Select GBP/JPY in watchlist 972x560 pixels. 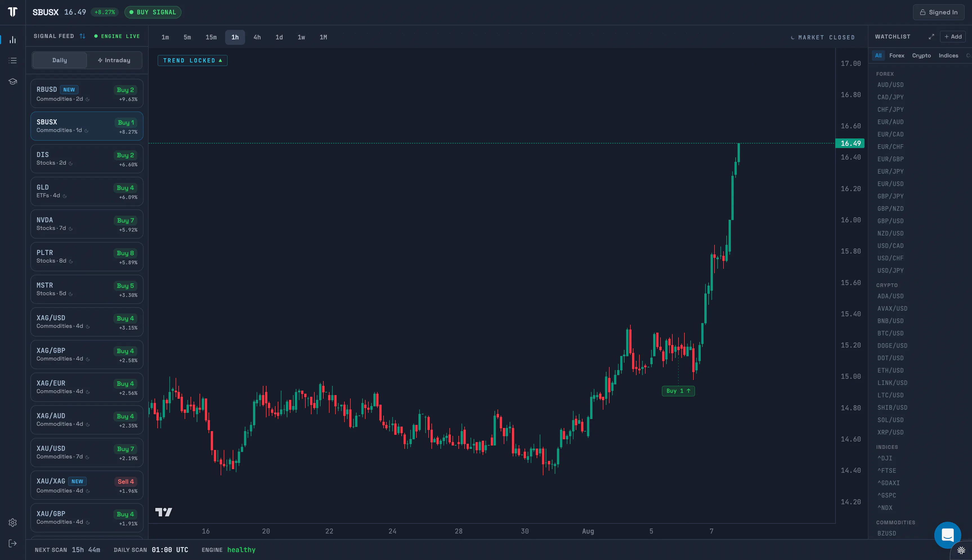[890, 196]
